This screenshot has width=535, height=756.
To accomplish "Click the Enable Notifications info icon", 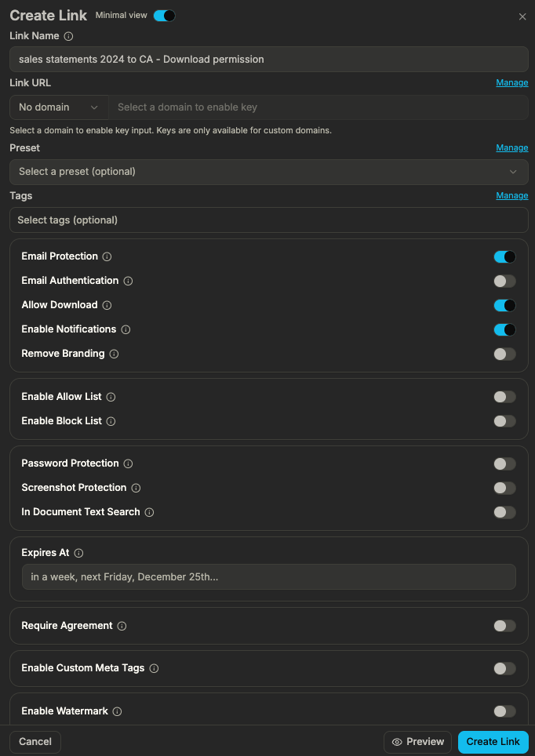I will click(126, 329).
